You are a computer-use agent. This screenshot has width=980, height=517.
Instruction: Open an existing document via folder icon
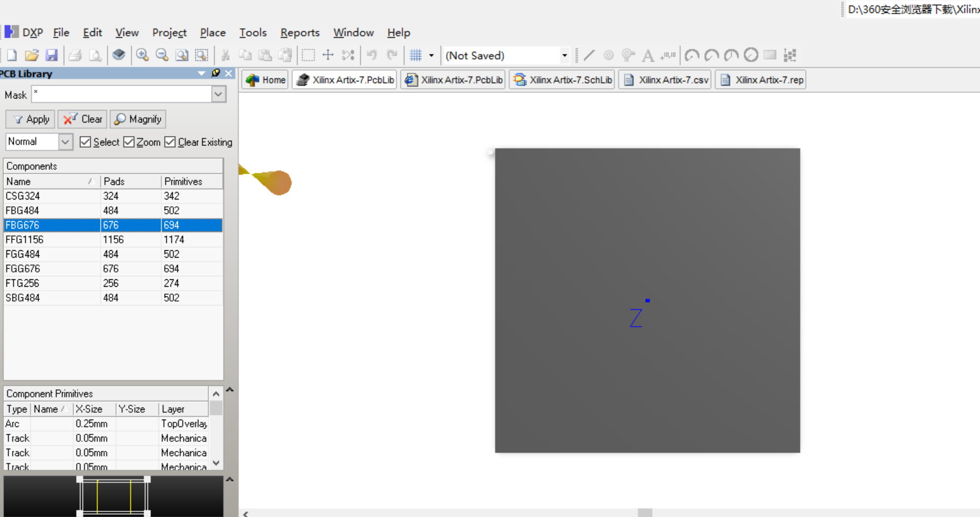(x=32, y=55)
